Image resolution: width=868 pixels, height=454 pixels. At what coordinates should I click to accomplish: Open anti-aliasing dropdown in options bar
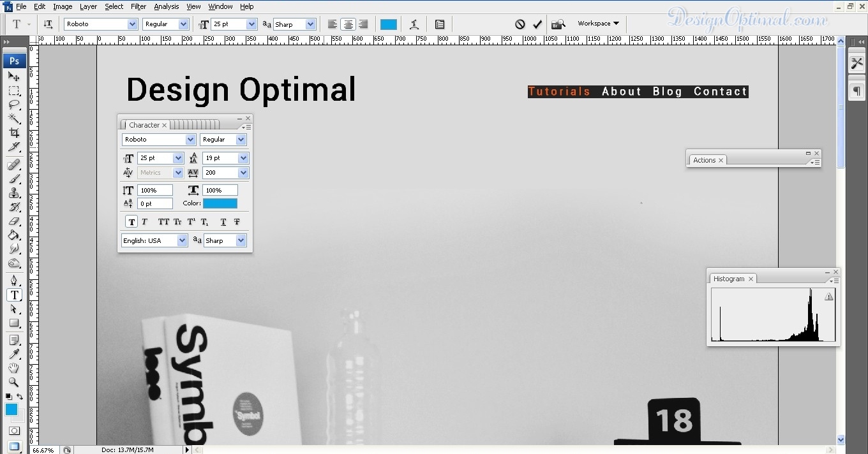(311, 24)
